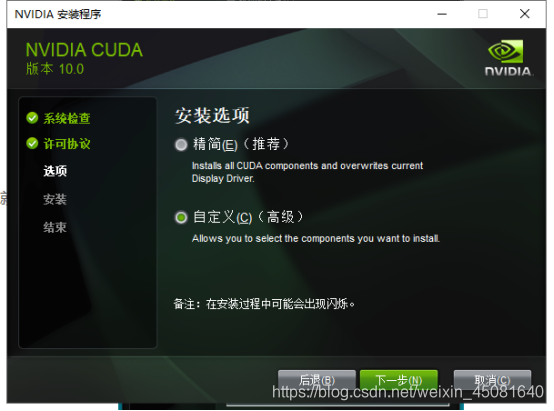554x411 pixels.
Task: Click the 安装选项 heading
Action: click(x=212, y=116)
